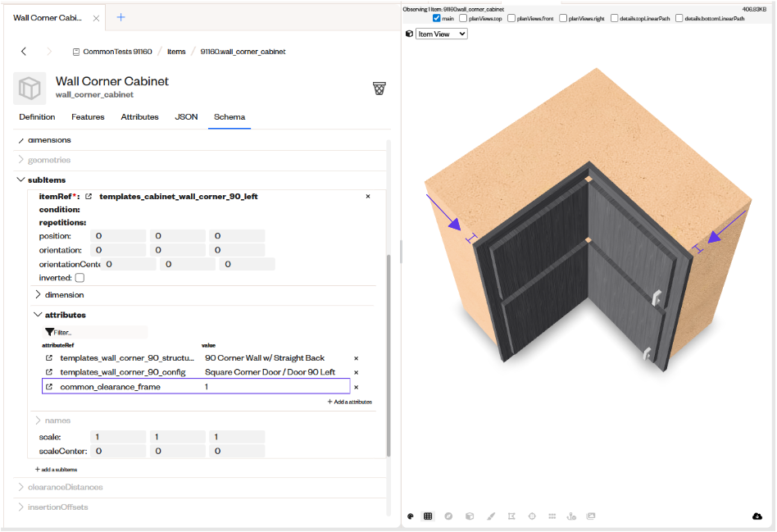Click the dotted grid icon in viewer toolbar

pyautogui.click(x=552, y=516)
